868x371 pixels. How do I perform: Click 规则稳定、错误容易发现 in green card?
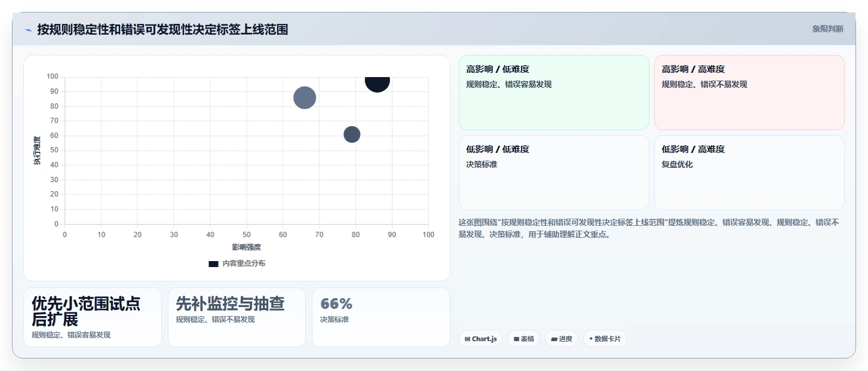point(509,84)
